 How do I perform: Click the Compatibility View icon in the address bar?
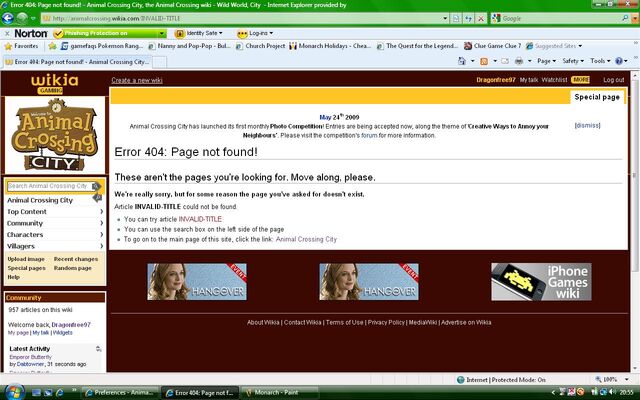456,18
